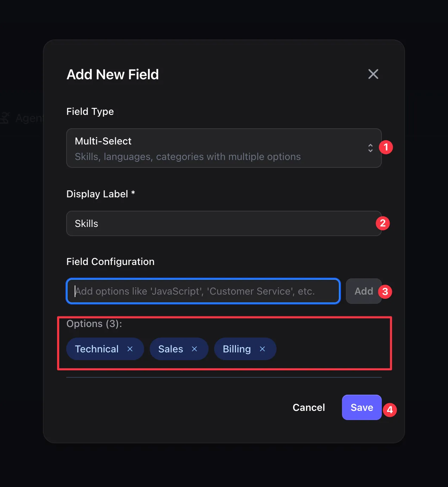Click the red badge numbered 3

click(385, 291)
